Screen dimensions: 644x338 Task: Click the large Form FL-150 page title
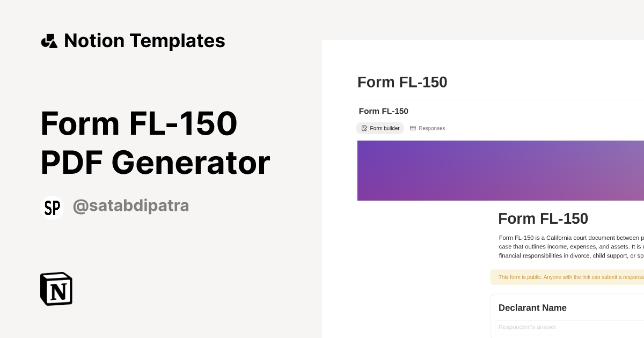(402, 82)
